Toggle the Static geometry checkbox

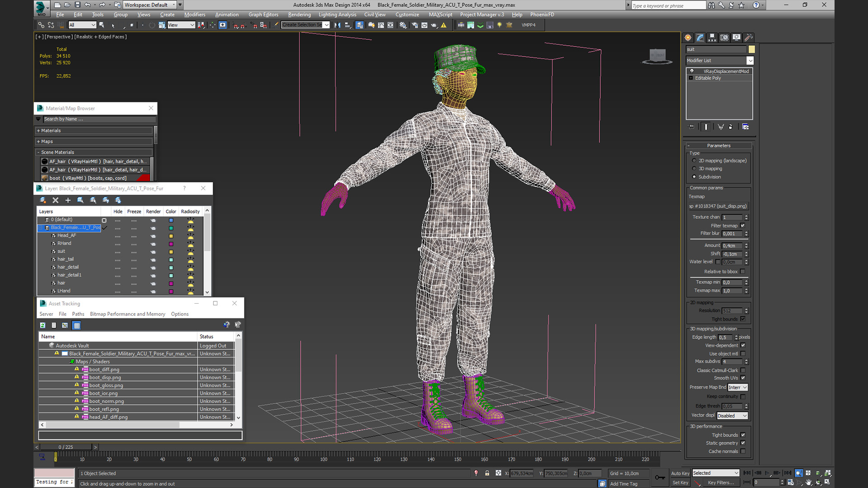743,443
